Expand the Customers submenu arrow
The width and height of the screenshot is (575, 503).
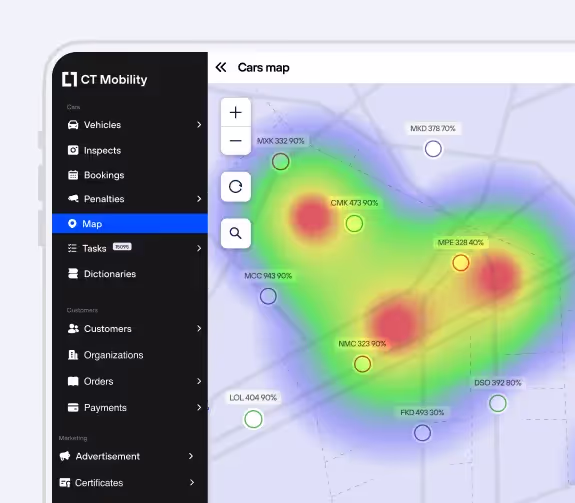point(199,328)
